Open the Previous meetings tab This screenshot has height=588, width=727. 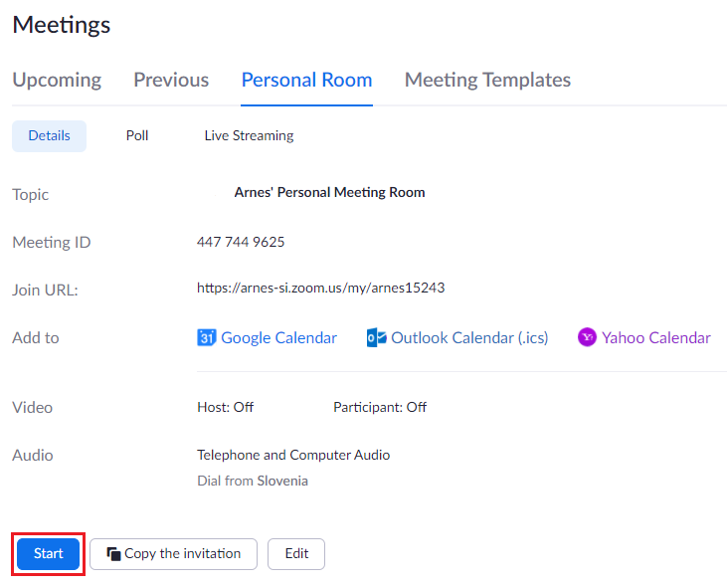(171, 80)
